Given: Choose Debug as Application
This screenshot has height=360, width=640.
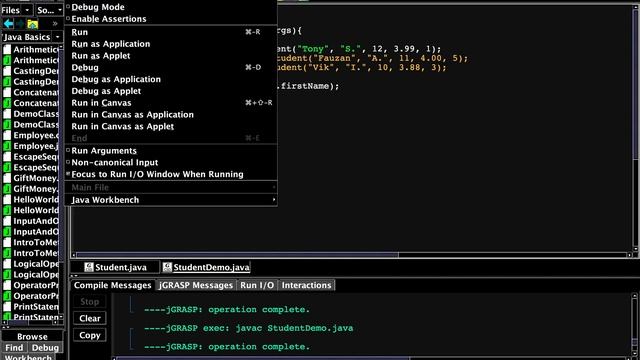Looking at the screenshot, I should 171,80.
